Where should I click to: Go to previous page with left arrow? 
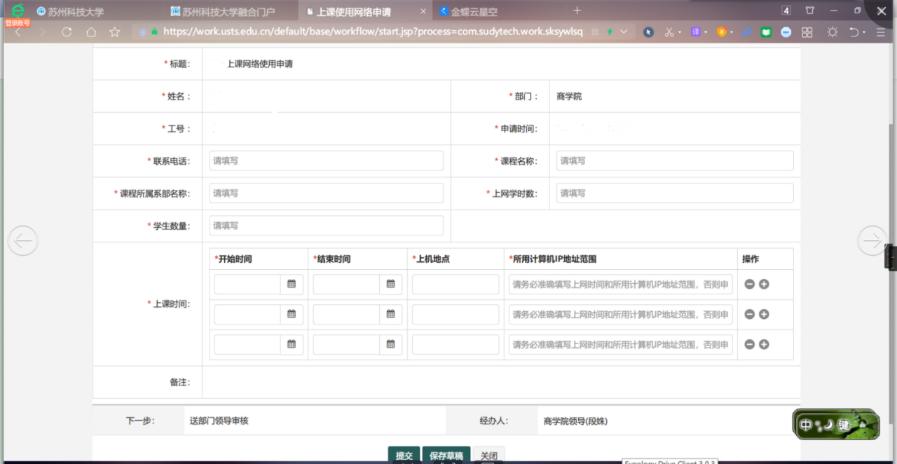(x=22, y=240)
